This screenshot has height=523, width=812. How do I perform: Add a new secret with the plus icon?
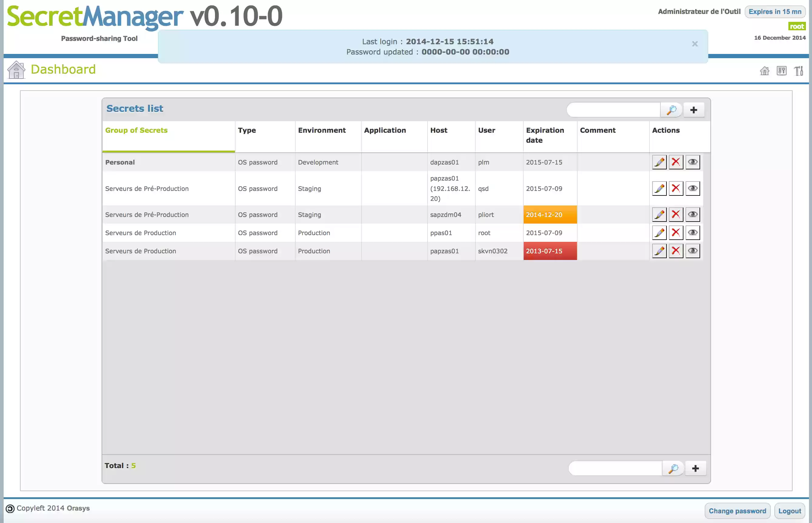(x=694, y=110)
